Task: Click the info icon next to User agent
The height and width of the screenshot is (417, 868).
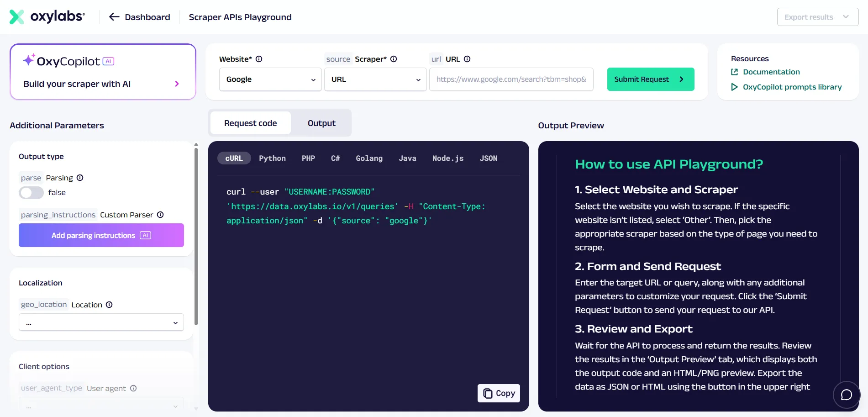Action: coord(133,388)
